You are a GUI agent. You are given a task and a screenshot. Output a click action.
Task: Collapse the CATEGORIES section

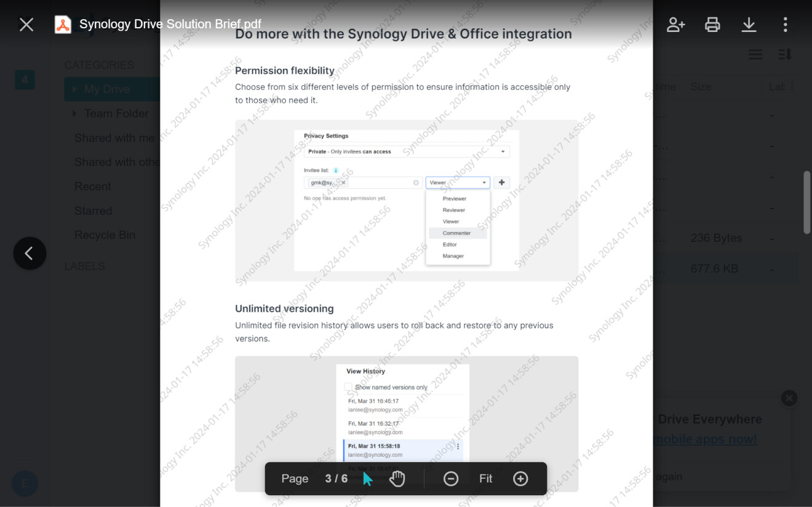coord(99,65)
